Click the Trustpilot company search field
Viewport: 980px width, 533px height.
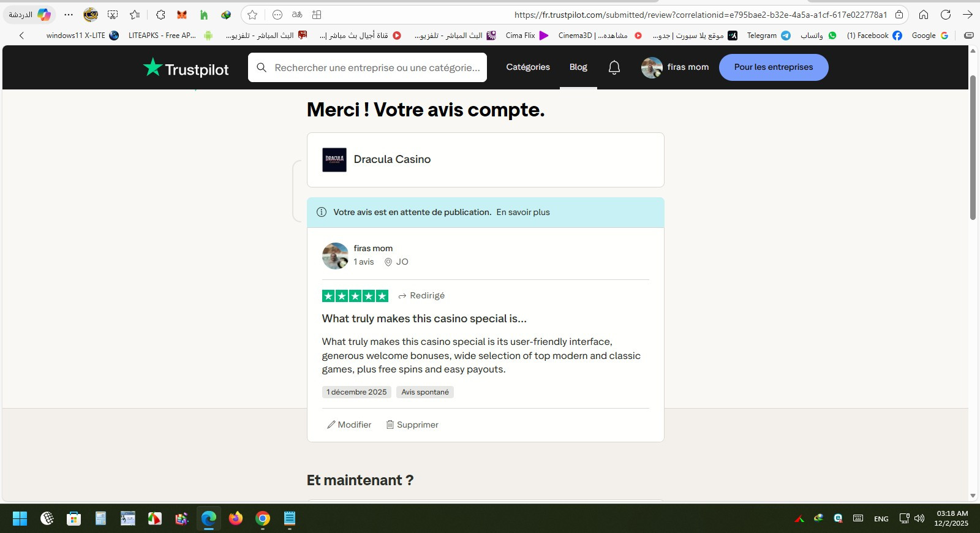click(367, 67)
